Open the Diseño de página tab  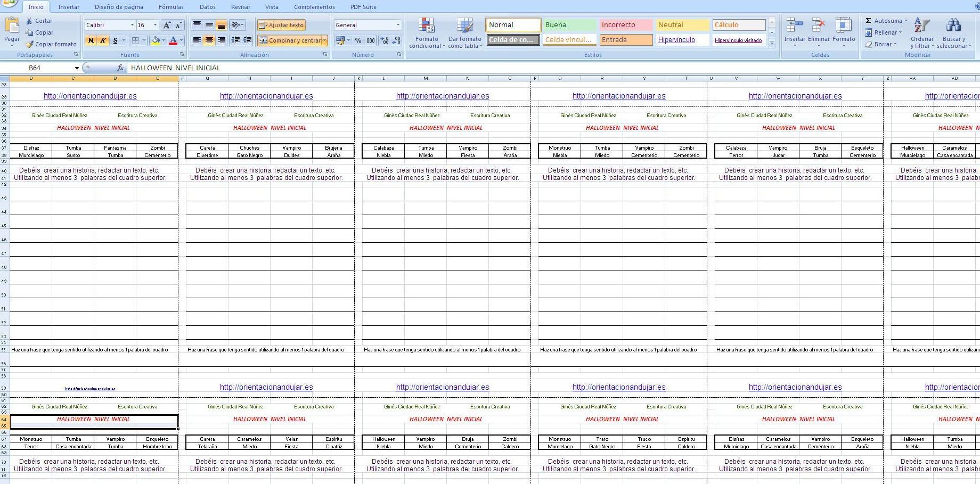[119, 7]
